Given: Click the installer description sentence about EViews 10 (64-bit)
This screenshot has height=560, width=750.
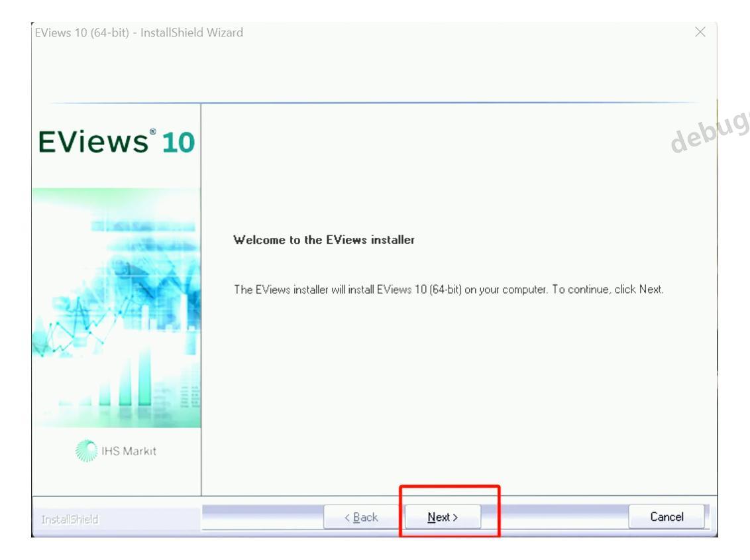Looking at the screenshot, I should tap(448, 290).
